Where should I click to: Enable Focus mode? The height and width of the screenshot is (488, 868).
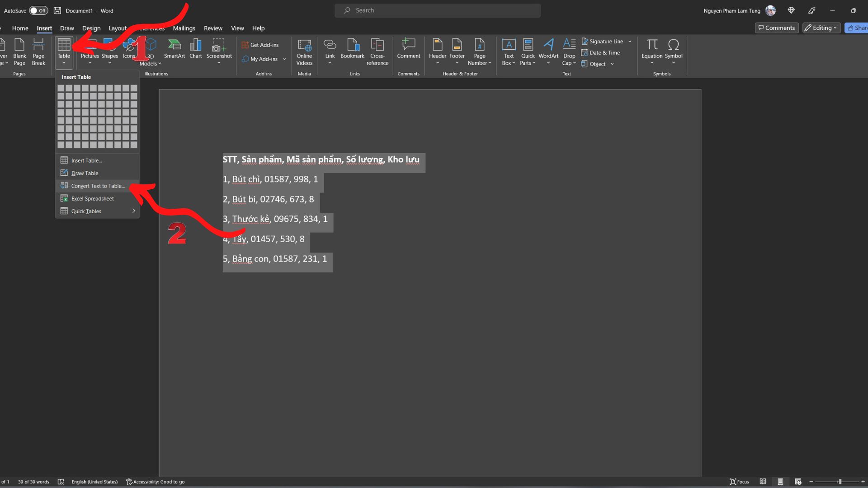[739, 482]
